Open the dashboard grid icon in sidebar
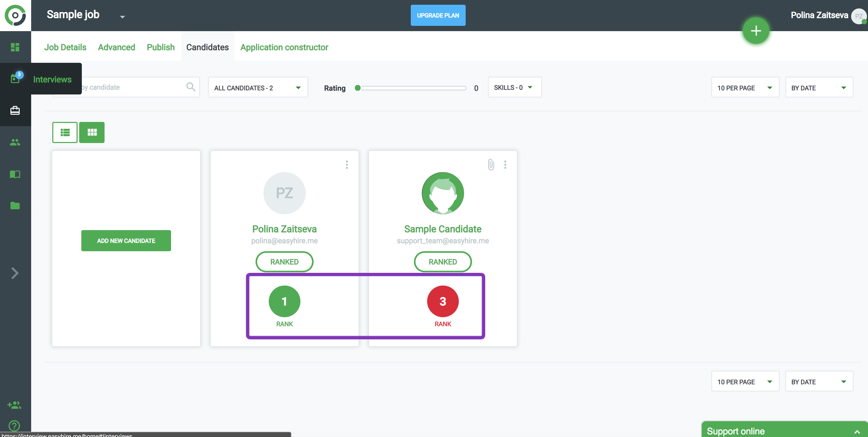The image size is (868, 437). 15,47
